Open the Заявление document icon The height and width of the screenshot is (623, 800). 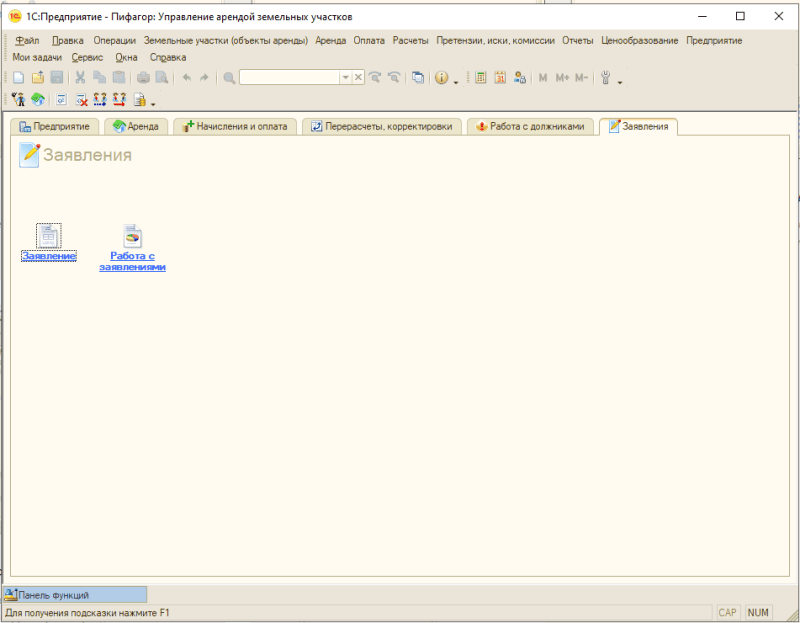click(x=48, y=235)
